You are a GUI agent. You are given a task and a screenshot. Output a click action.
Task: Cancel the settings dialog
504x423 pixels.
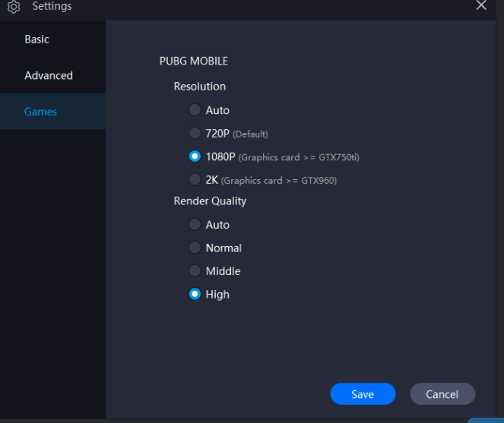(442, 394)
